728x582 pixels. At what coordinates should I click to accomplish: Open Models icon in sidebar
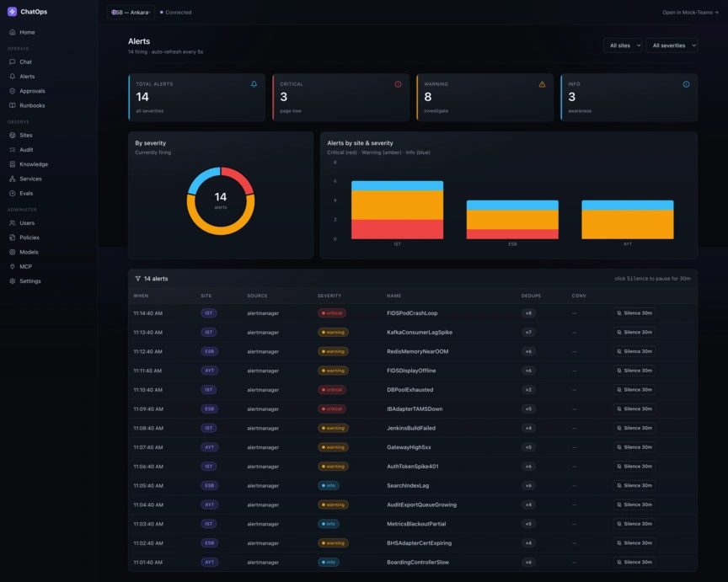(12, 252)
